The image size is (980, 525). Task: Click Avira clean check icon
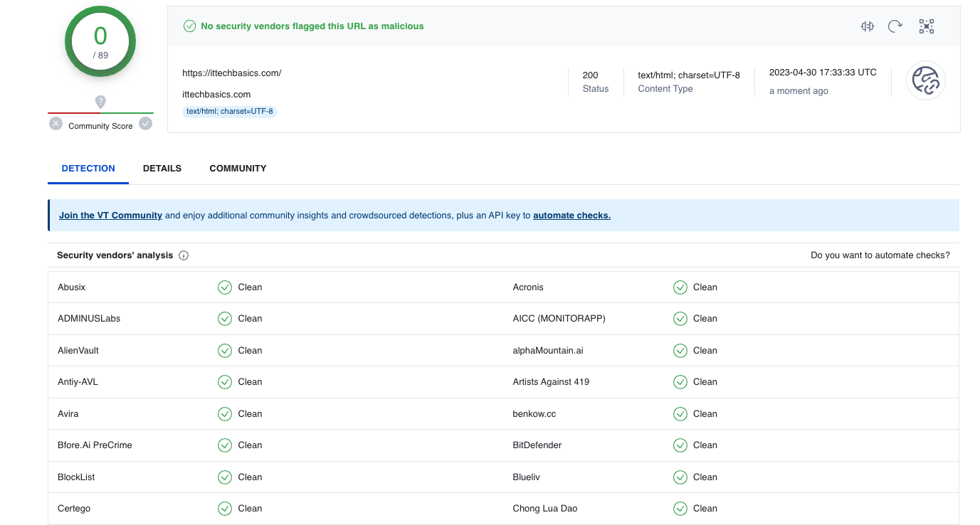225,414
